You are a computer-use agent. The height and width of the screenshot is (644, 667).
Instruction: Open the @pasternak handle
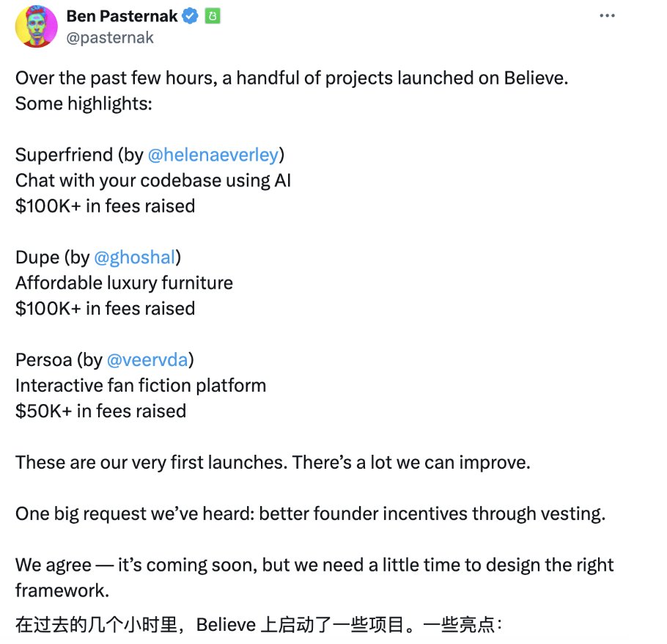coord(110,38)
